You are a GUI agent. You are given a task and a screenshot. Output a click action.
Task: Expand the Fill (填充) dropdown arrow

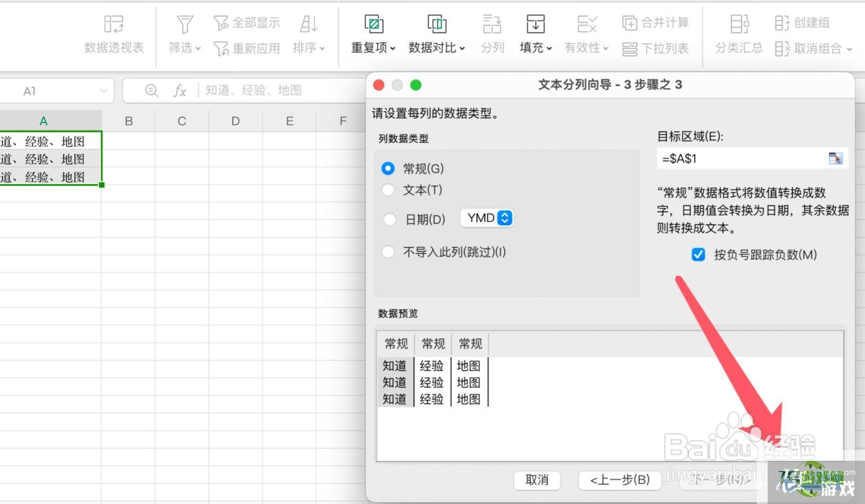(x=549, y=49)
